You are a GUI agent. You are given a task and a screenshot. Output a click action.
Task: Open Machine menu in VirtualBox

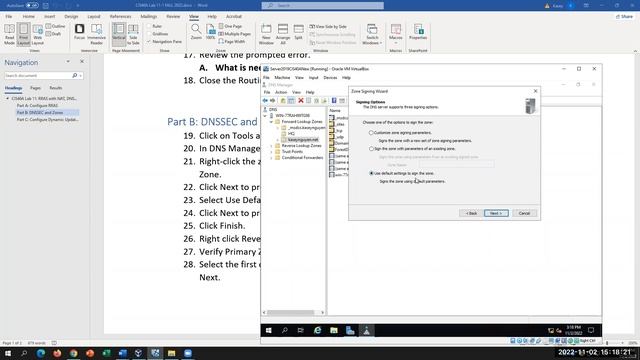282,78
